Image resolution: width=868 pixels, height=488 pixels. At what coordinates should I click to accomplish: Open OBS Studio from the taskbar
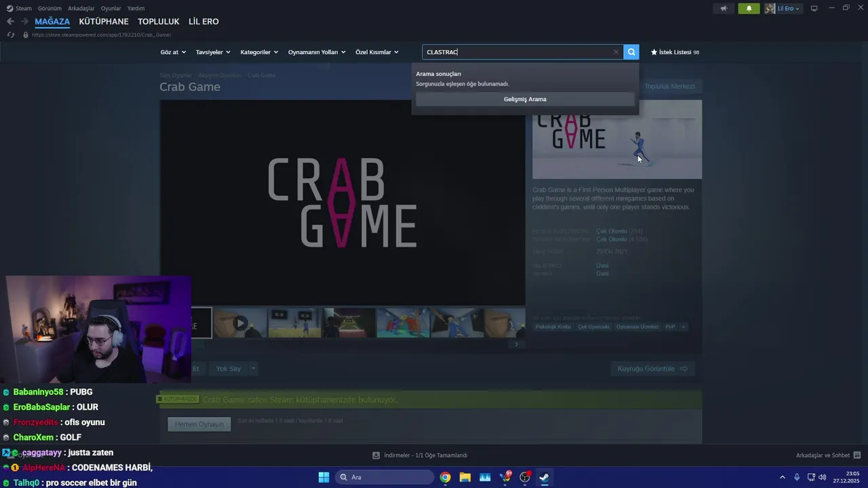click(525, 477)
